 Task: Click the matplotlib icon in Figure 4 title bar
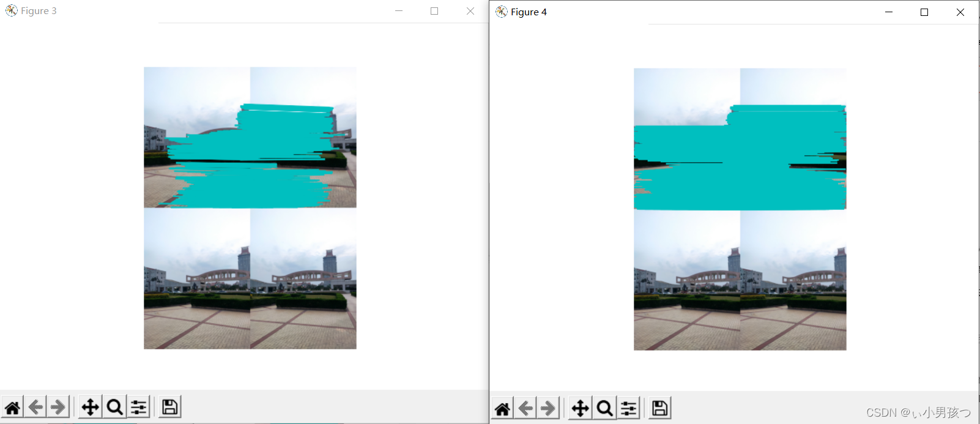502,12
